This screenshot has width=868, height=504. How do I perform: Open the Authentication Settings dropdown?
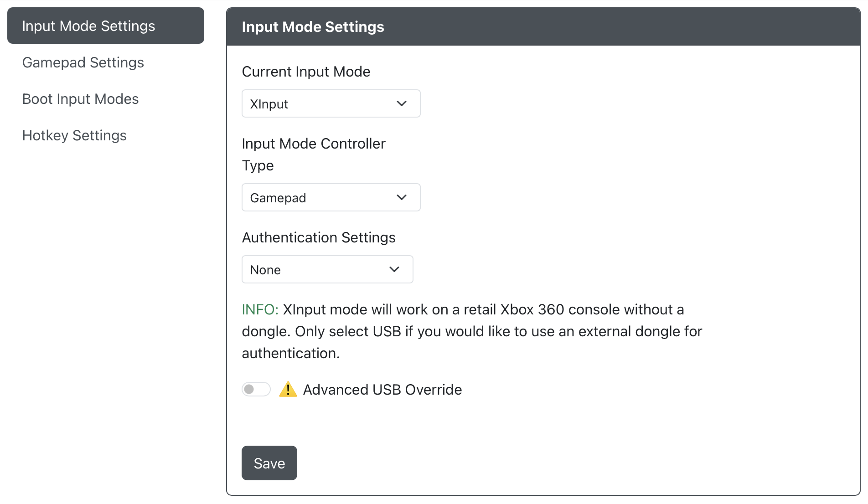click(x=327, y=269)
